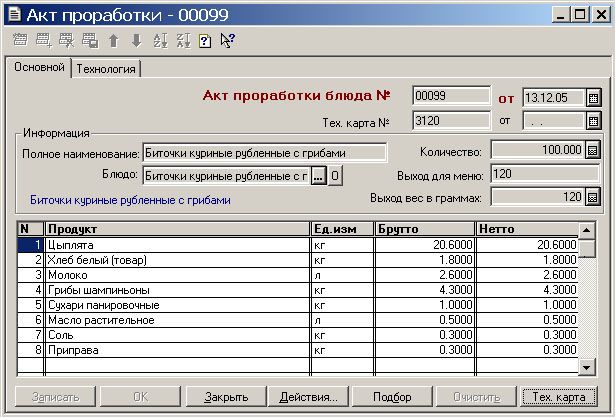Click unit cell л in Молоко row
The height and width of the screenshot is (420, 615).
coord(342,275)
